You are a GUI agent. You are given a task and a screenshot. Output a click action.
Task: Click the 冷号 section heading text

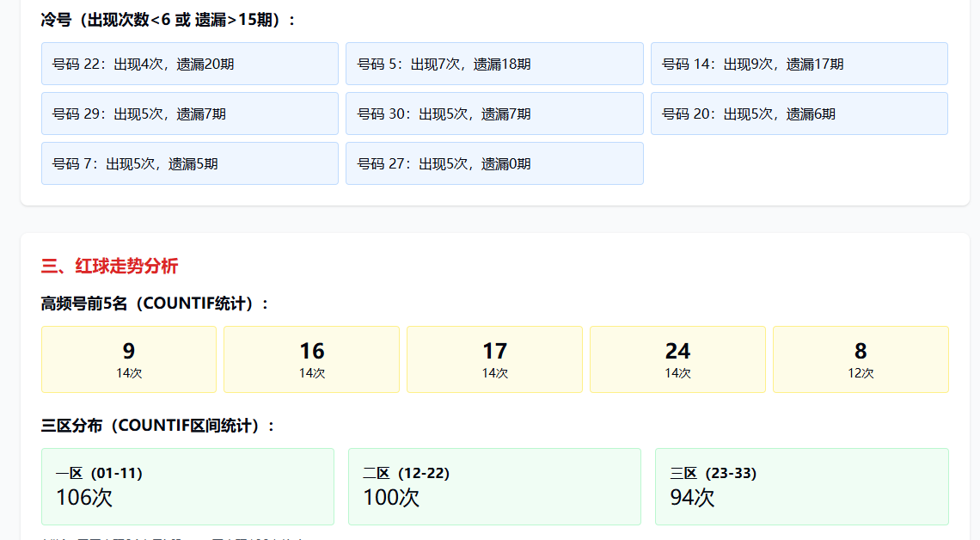click(168, 20)
